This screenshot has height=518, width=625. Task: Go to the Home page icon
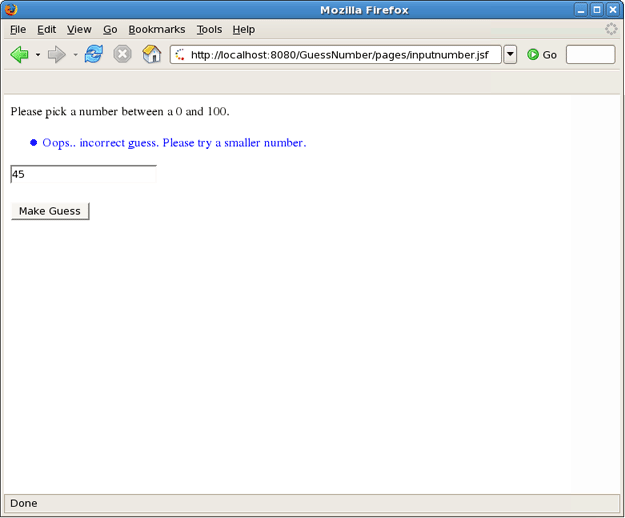click(x=152, y=54)
